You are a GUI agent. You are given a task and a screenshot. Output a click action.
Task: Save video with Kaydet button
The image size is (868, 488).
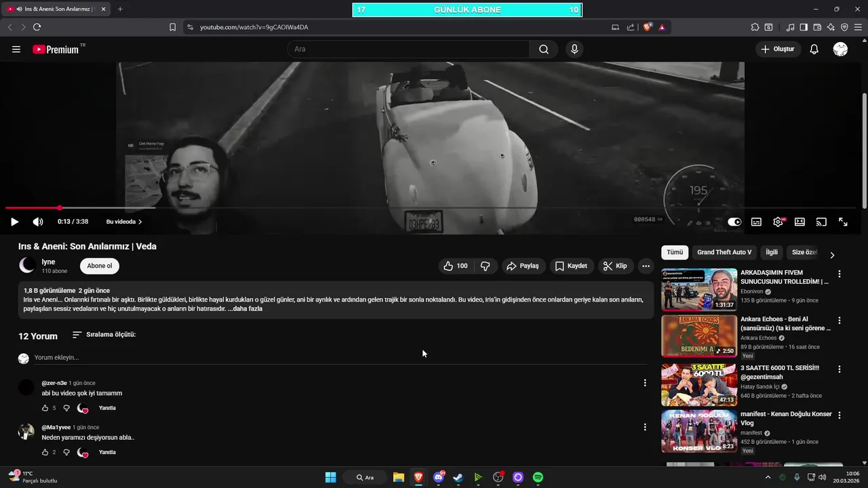point(571,266)
